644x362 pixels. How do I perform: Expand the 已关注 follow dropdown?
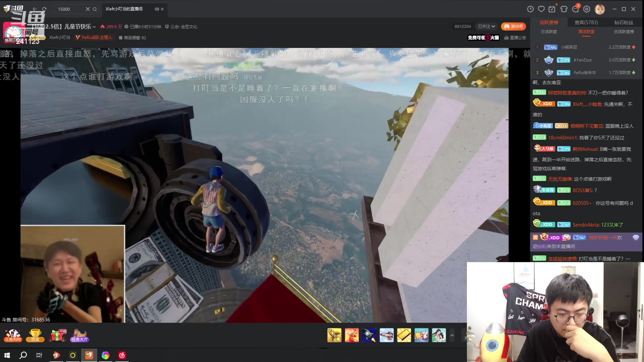[x=486, y=26]
